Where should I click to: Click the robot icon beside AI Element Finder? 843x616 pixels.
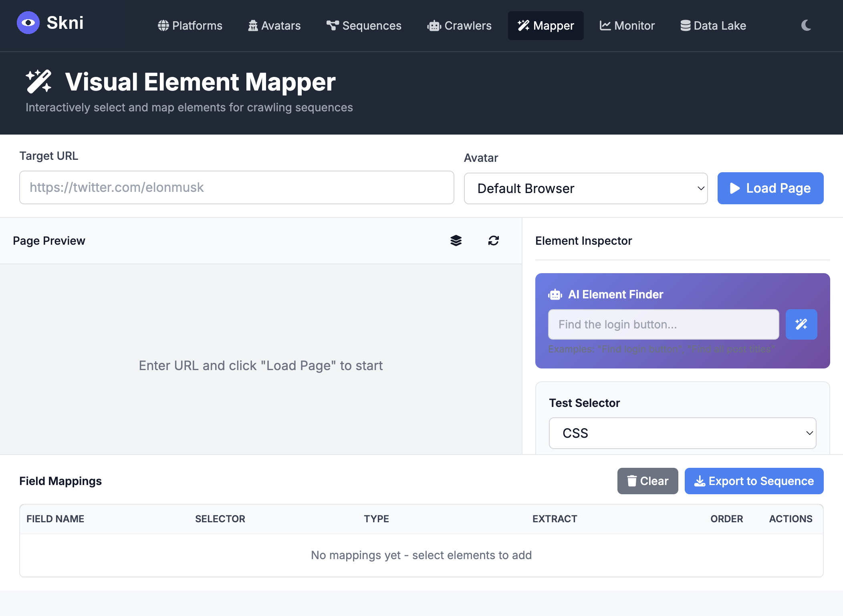point(555,295)
